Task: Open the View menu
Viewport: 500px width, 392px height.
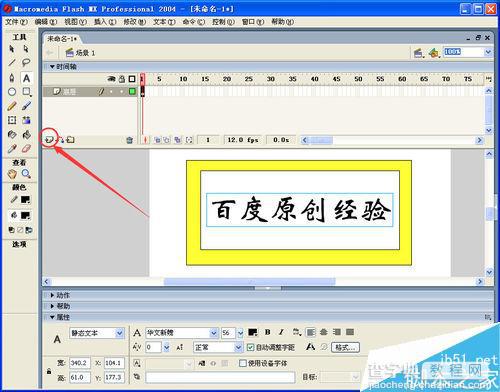Action: tap(75, 22)
